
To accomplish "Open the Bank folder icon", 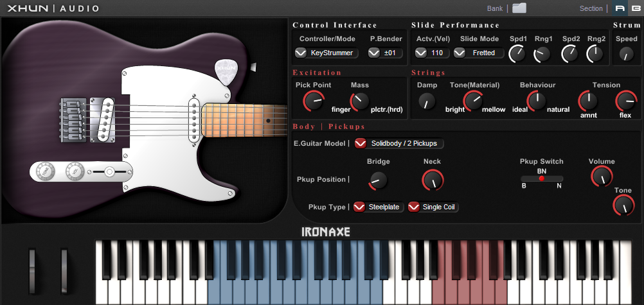I will 519,8.
